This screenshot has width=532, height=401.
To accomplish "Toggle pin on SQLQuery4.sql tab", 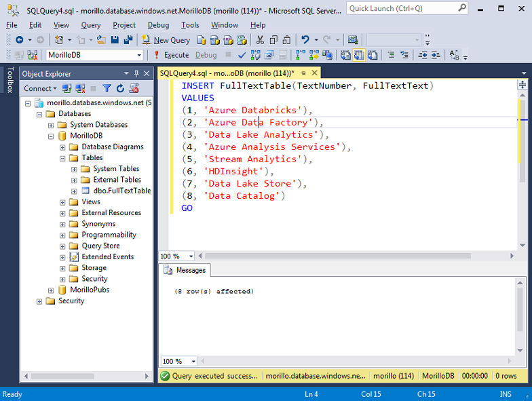I will [303, 73].
